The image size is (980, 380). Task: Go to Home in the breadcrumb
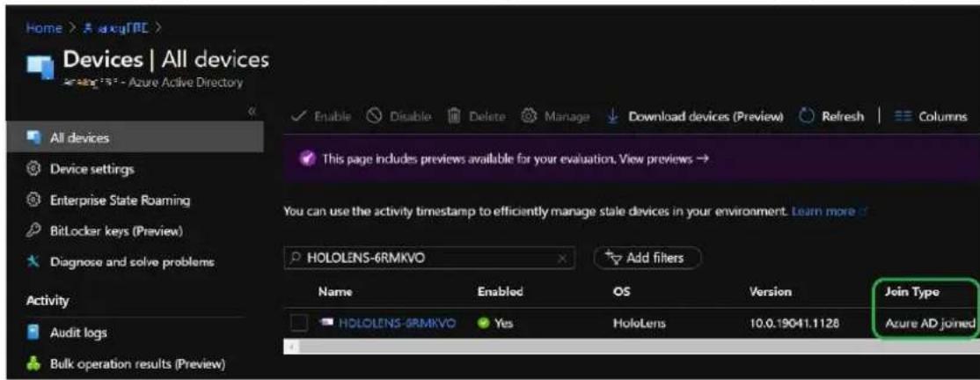44,28
